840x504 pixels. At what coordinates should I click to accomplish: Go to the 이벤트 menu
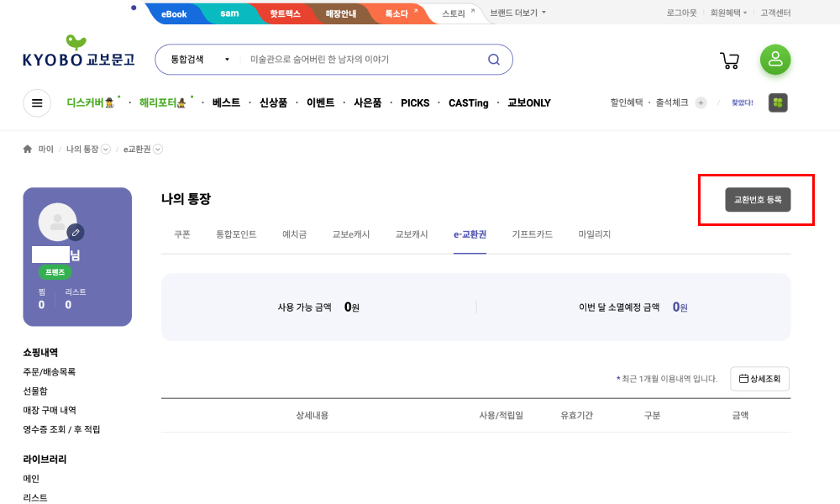pos(320,102)
